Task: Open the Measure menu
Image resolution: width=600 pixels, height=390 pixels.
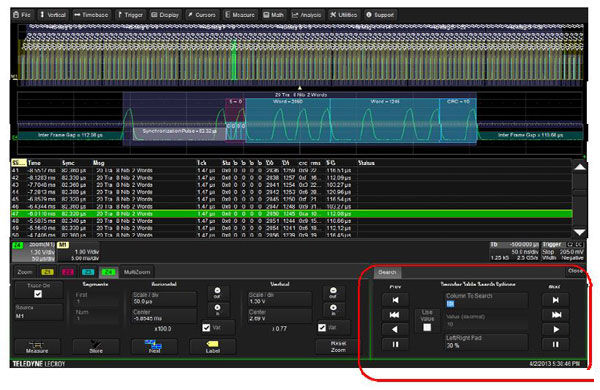Action: click(x=240, y=15)
